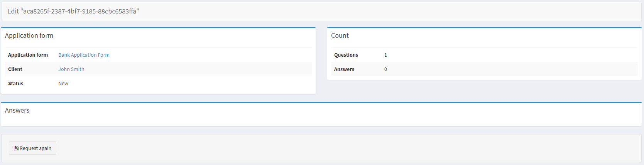Image resolution: width=644 pixels, height=165 pixels.
Task: Click the Answers section heading
Action: (17, 110)
